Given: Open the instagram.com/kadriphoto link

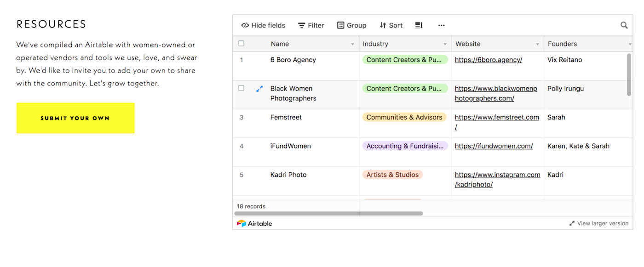Looking at the screenshot, I should coord(497,180).
